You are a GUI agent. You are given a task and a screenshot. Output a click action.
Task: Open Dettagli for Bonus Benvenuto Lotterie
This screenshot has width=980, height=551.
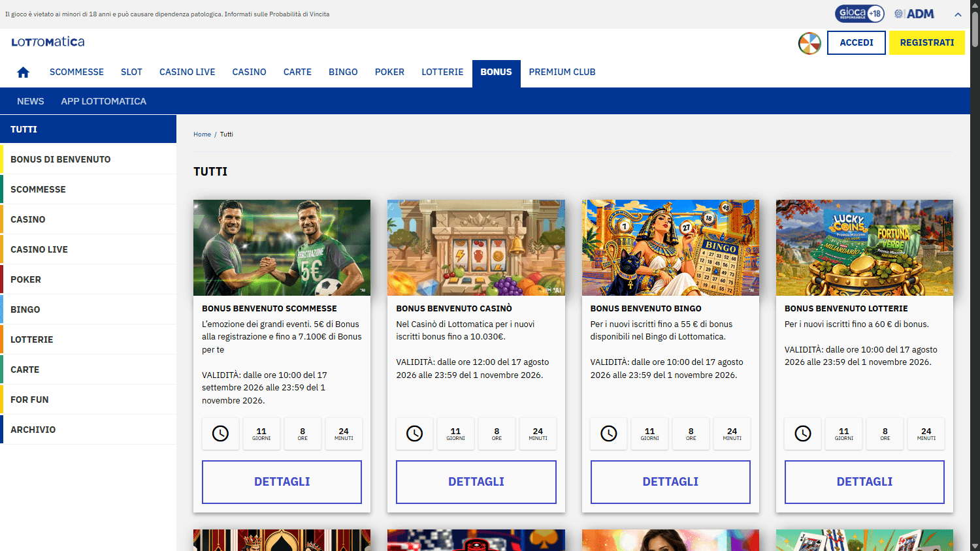[864, 482]
